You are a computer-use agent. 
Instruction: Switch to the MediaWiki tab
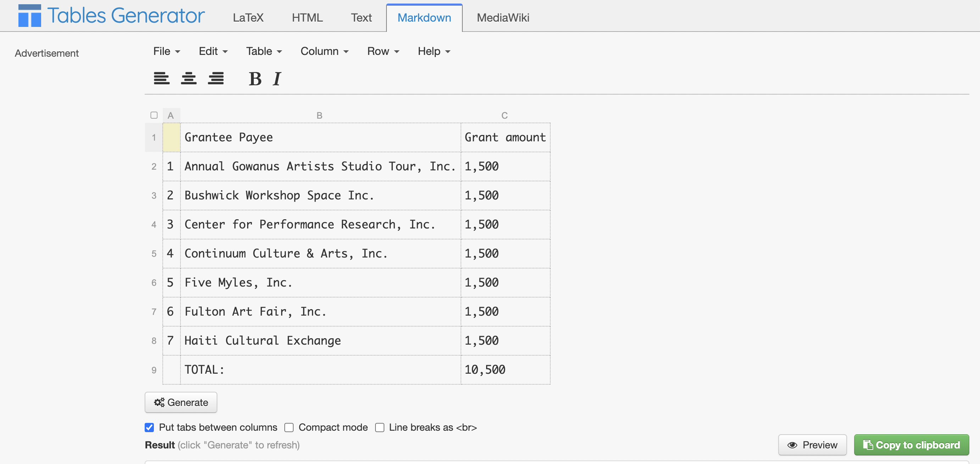[503, 18]
